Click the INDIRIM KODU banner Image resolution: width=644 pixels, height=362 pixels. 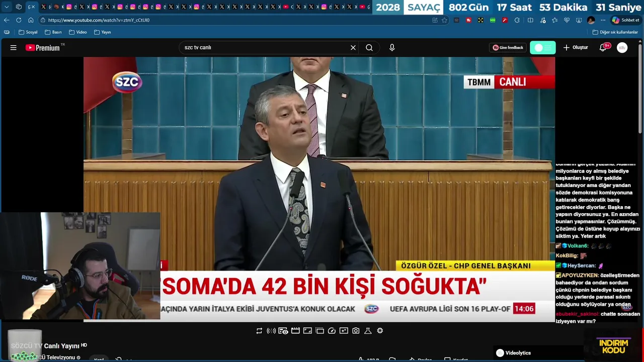(614, 346)
